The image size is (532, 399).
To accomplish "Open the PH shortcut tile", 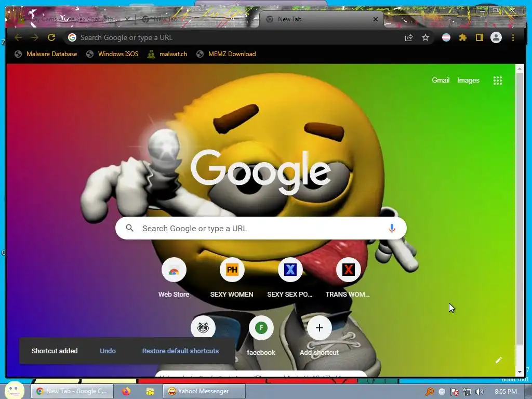I will click(x=232, y=278).
